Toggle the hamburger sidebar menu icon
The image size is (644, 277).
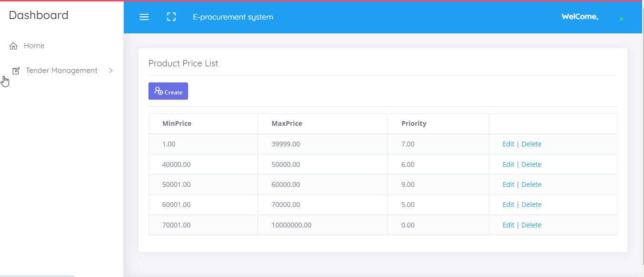tap(144, 17)
